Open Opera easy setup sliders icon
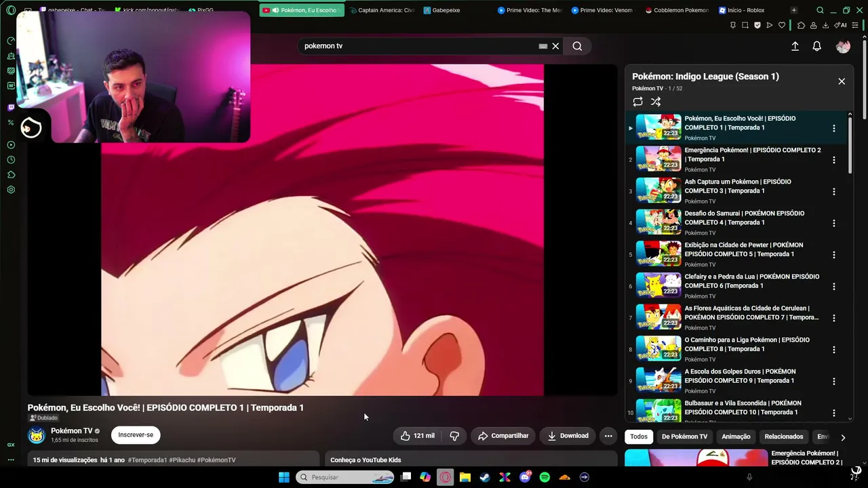Image resolution: width=868 pixels, height=488 pixels. pyautogui.click(x=856, y=25)
